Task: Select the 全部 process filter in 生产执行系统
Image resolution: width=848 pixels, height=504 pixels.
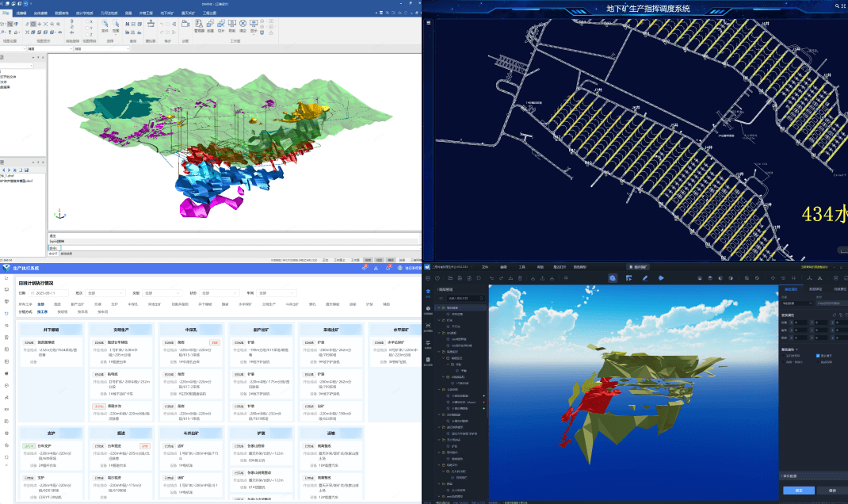Action: (x=40, y=304)
